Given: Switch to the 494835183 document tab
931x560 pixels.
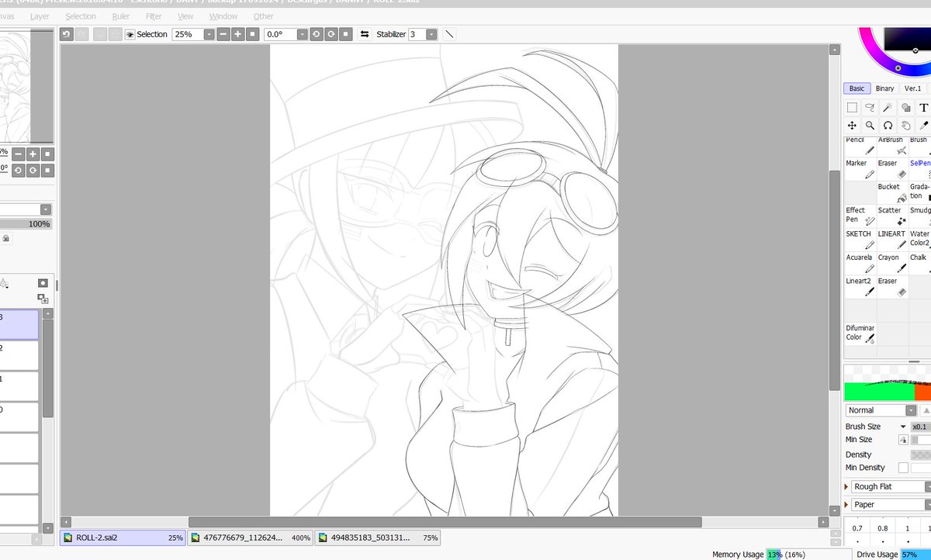Looking at the screenshot, I should [378, 537].
